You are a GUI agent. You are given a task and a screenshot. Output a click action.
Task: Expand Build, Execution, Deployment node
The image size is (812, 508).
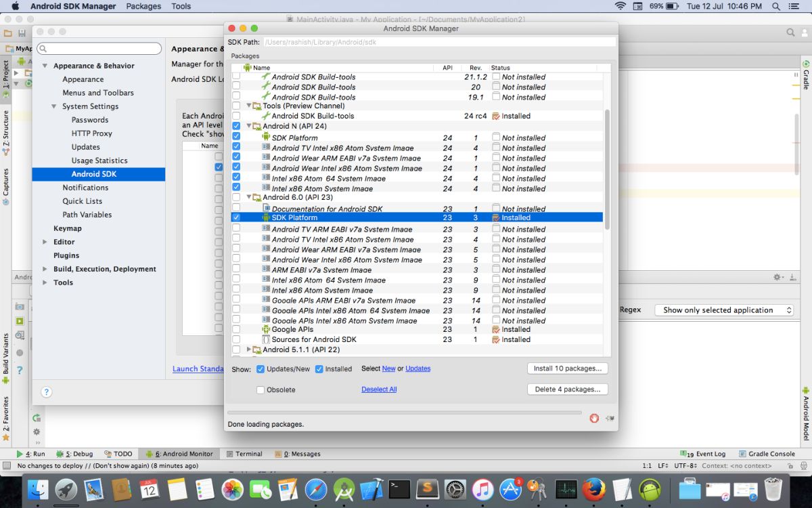point(45,269)
